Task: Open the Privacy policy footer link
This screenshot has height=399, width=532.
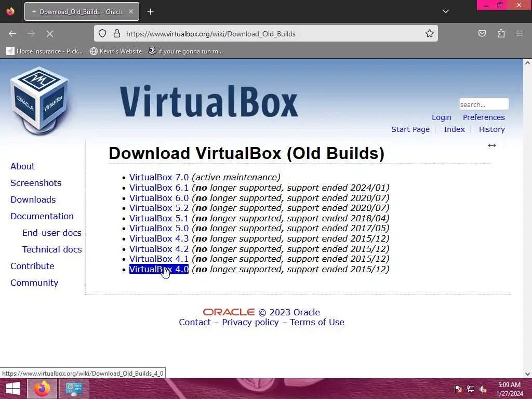Action: (250, 322)
